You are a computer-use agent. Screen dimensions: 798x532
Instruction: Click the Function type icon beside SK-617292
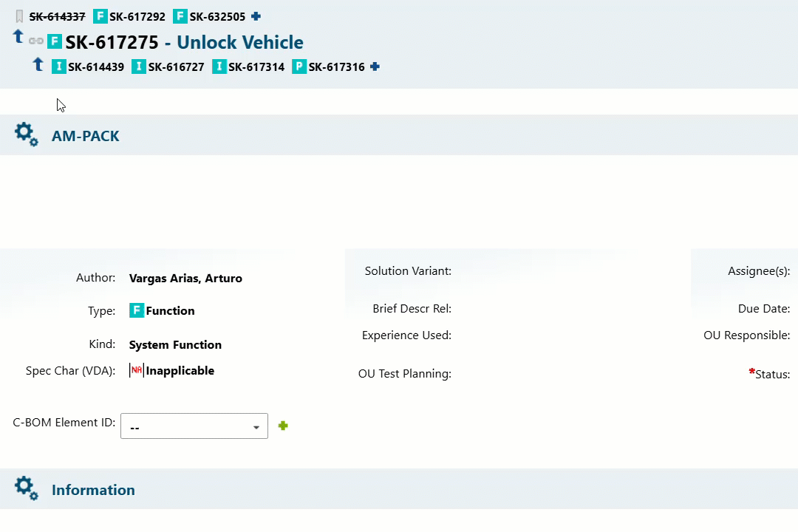(100, 16)
